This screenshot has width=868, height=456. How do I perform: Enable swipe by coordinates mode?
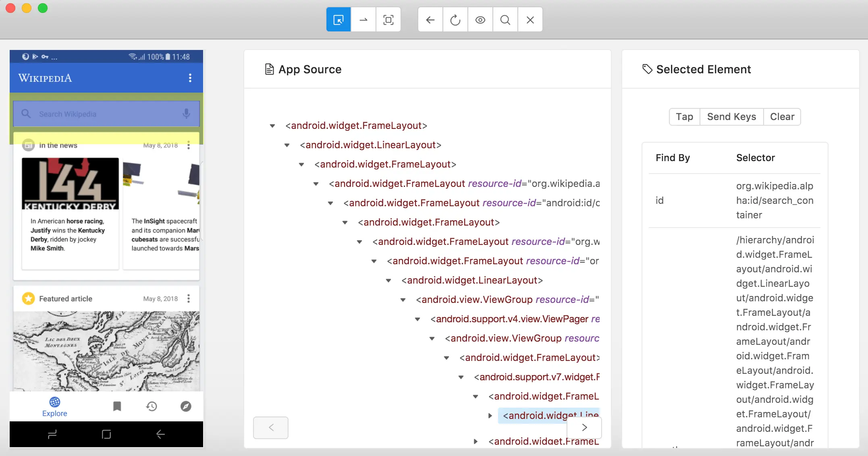coord(363,19)
